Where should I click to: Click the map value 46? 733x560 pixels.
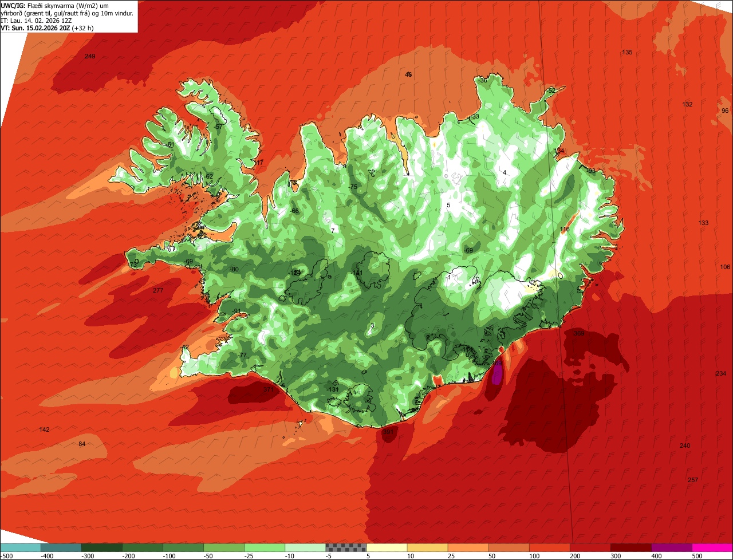tap(408, 74)
